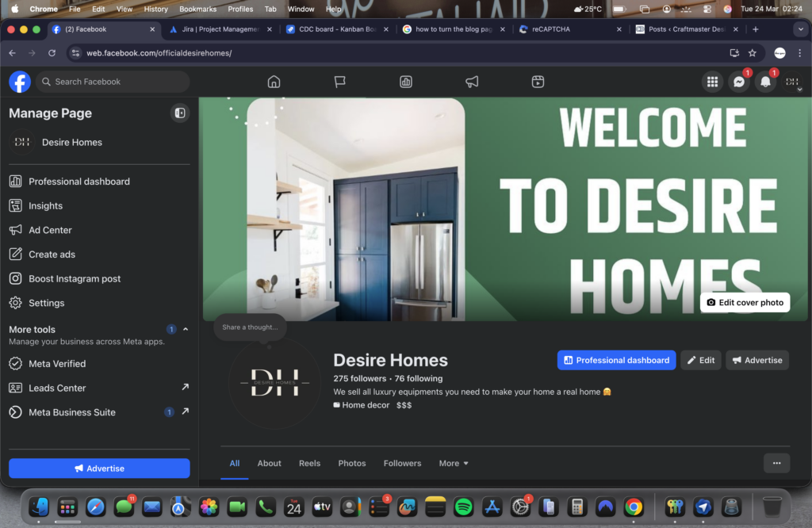Open the account profile dropdown at top right
This screenshot has height=528, width=812.
[792, 82]
